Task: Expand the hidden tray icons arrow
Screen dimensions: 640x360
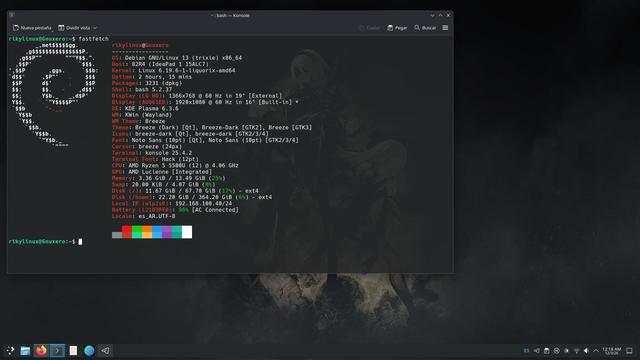Action: (596, 351)
